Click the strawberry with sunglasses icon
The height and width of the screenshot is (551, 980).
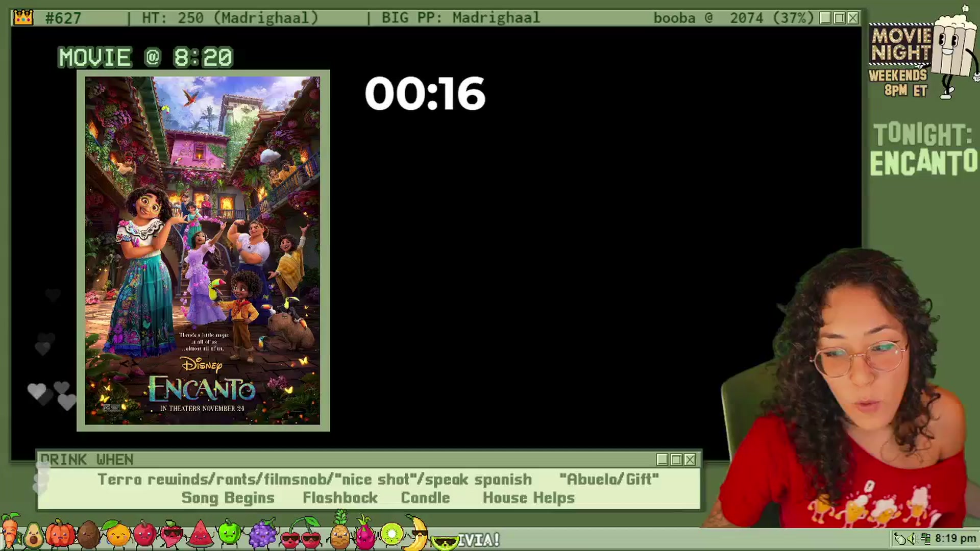[x=171, y=535]
